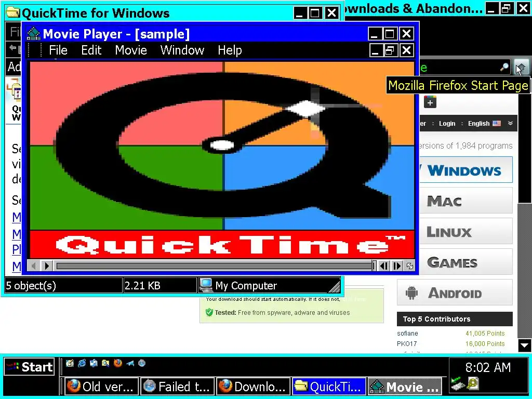Click the green Tested shield icon

209,312
